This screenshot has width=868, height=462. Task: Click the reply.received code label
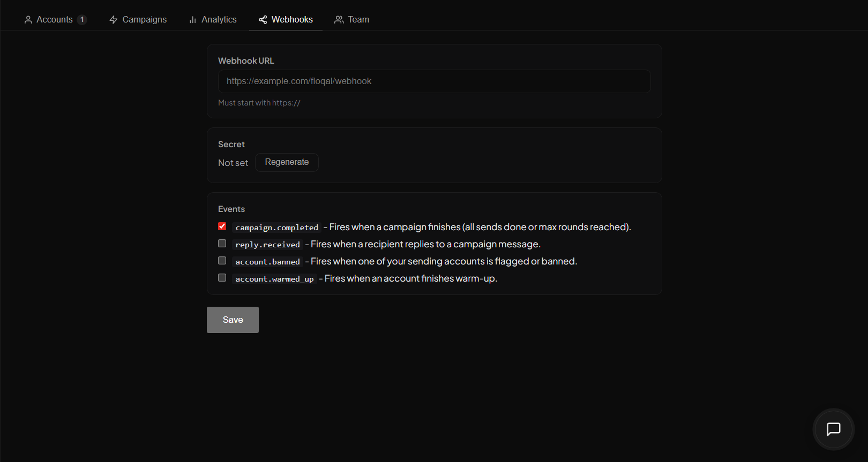[268, 245]
